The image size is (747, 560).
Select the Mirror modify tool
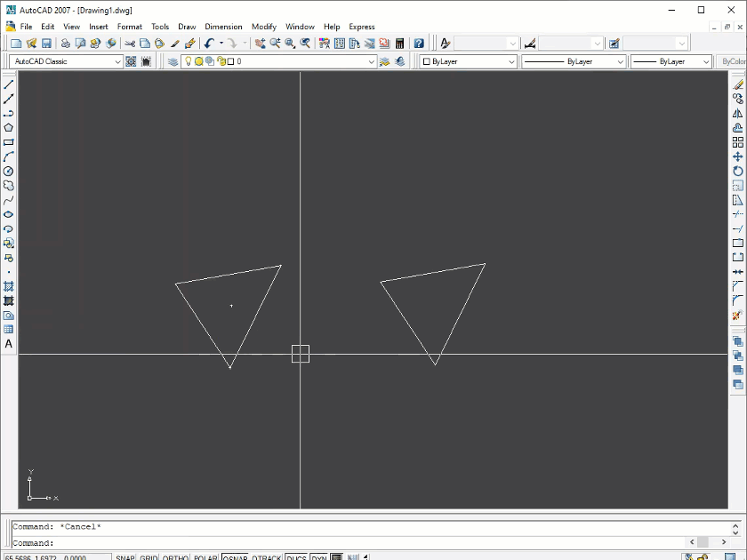pyautogui.click(x=738, y=114)
